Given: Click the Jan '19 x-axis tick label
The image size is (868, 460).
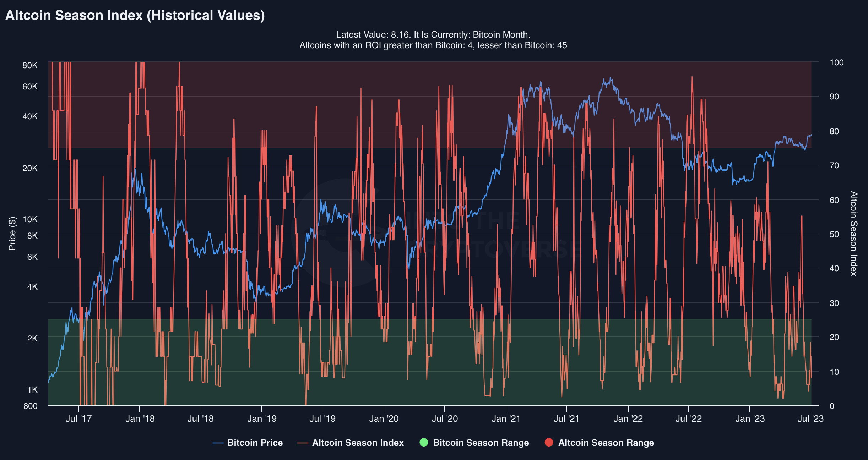Looking at the screenshot, I should [x=262, y=419].
